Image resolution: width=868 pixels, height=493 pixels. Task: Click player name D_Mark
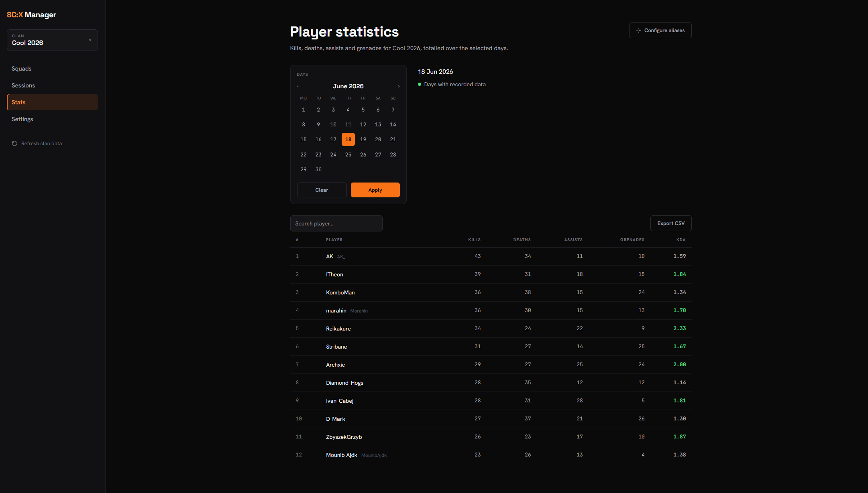tap(336, 419)
